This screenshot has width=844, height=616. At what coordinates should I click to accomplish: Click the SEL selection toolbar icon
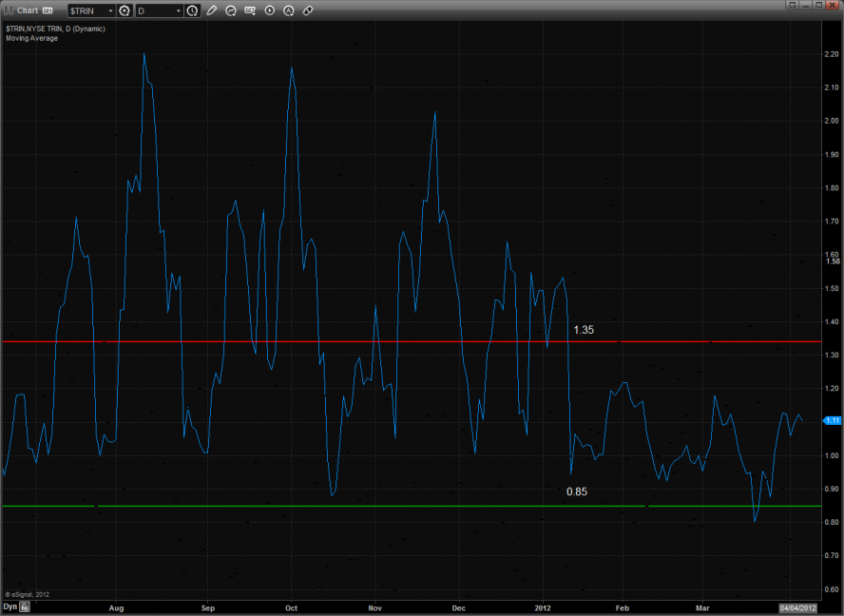(250, 10)
